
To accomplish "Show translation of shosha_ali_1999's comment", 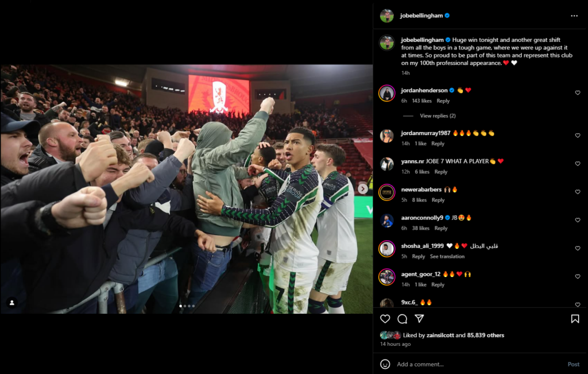I will tap(447, 256).
